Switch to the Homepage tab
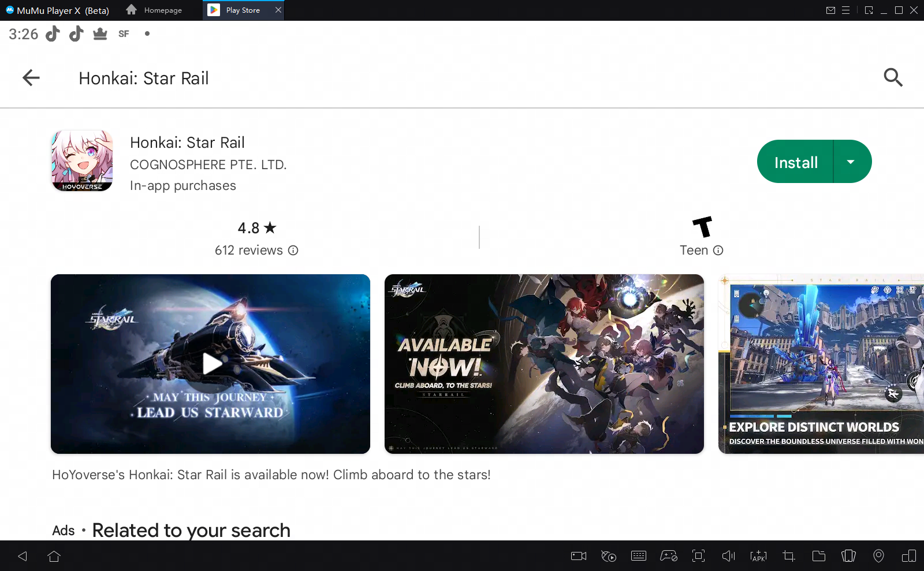Viewport: 924px width, 571px height. click(155, 10)
